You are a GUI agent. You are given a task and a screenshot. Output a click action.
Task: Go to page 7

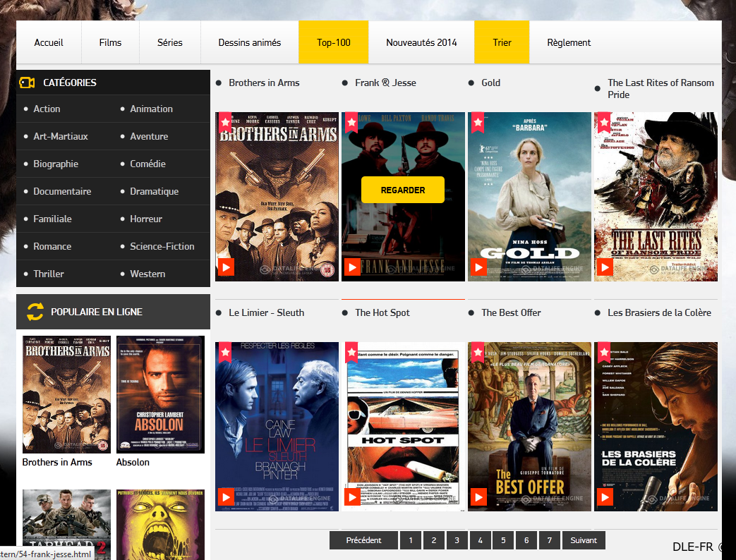[x=550, y=540]
